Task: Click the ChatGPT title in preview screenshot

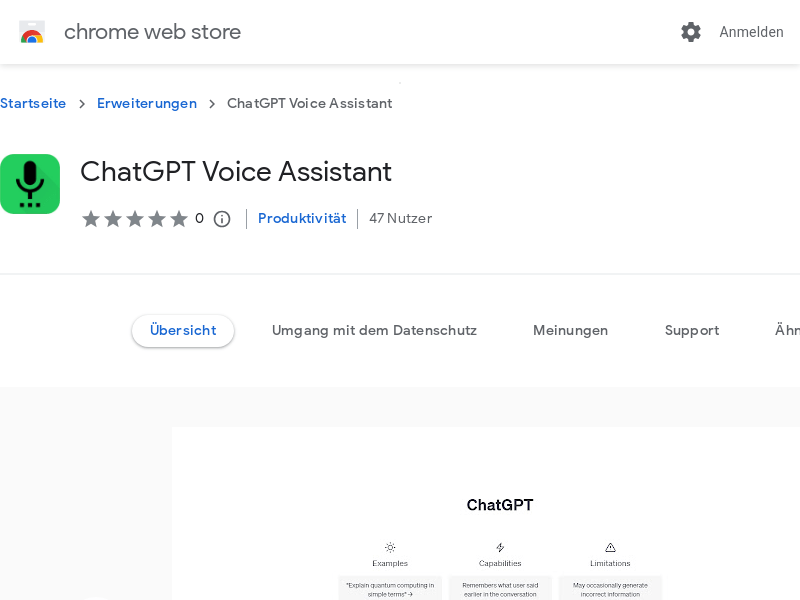Action: pos(500,505)
